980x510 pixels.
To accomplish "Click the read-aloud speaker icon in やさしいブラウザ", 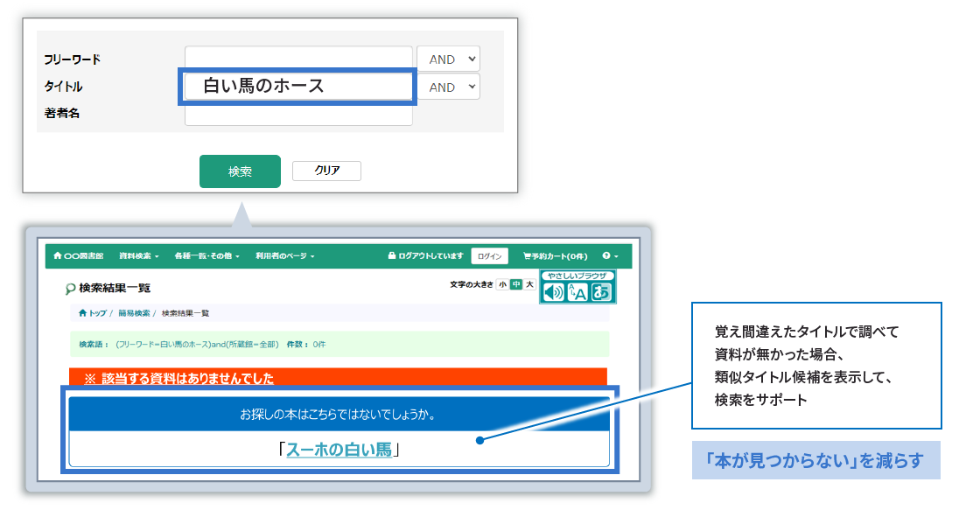I will (554, 291).
